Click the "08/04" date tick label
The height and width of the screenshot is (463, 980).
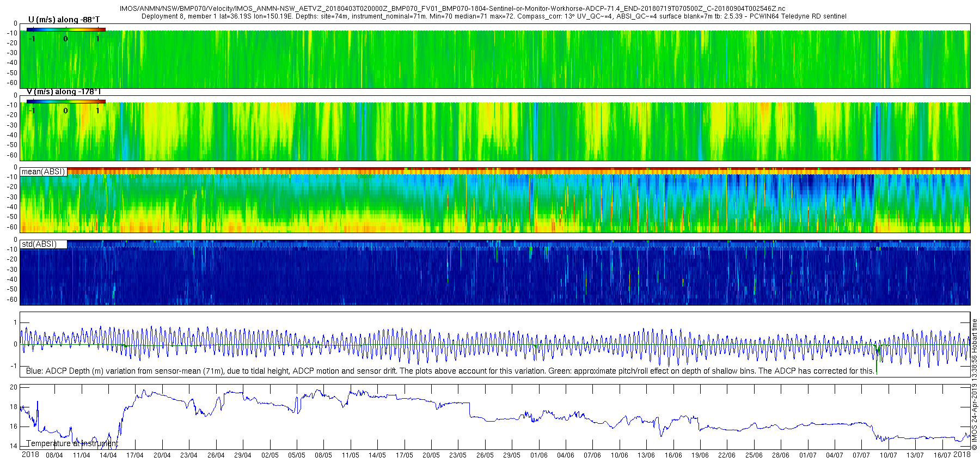(x=54, y=455)
